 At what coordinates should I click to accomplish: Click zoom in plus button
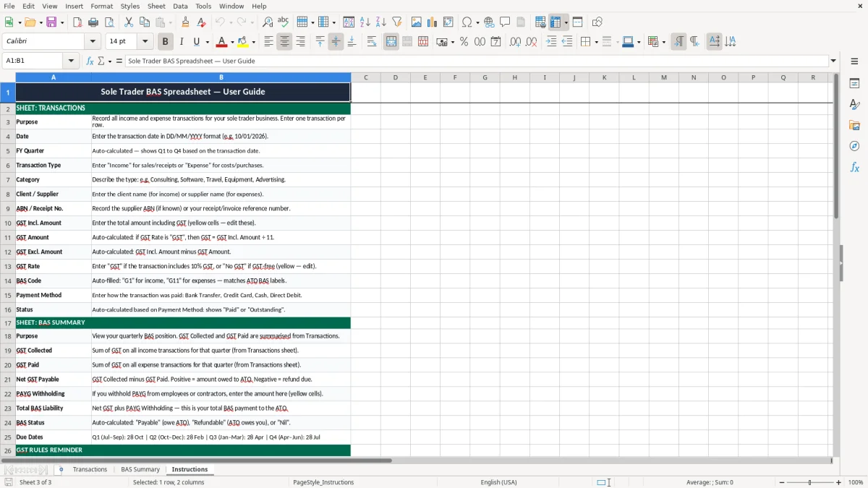tap(839, 482)
